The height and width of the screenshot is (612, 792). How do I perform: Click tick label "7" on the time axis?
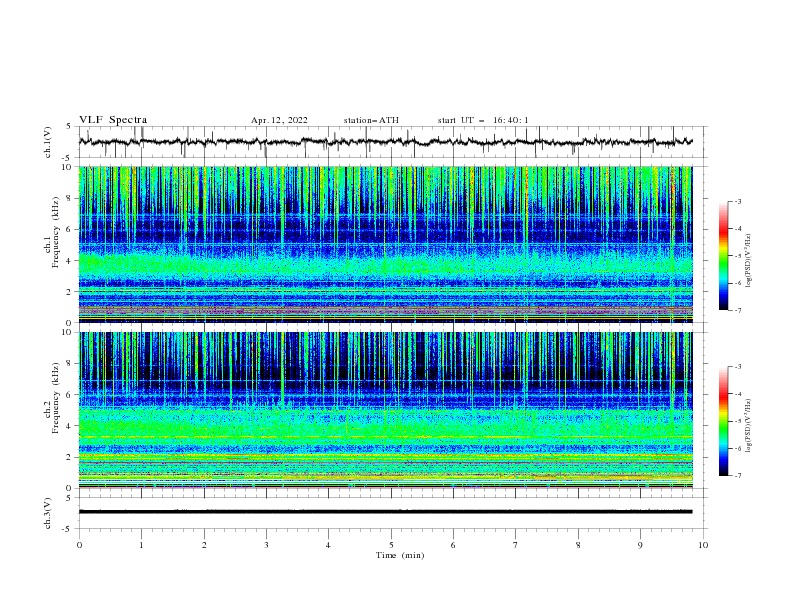[x=516, y=545]
